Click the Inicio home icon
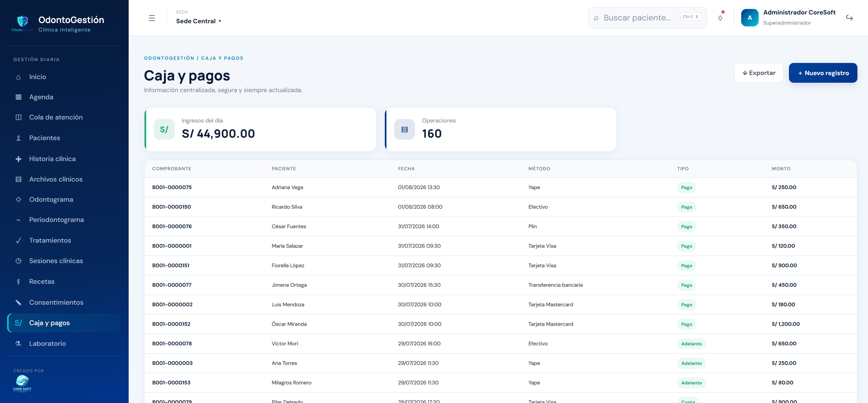Image resolution: width=868 pixels, height=403 pixels. (19, 77)
